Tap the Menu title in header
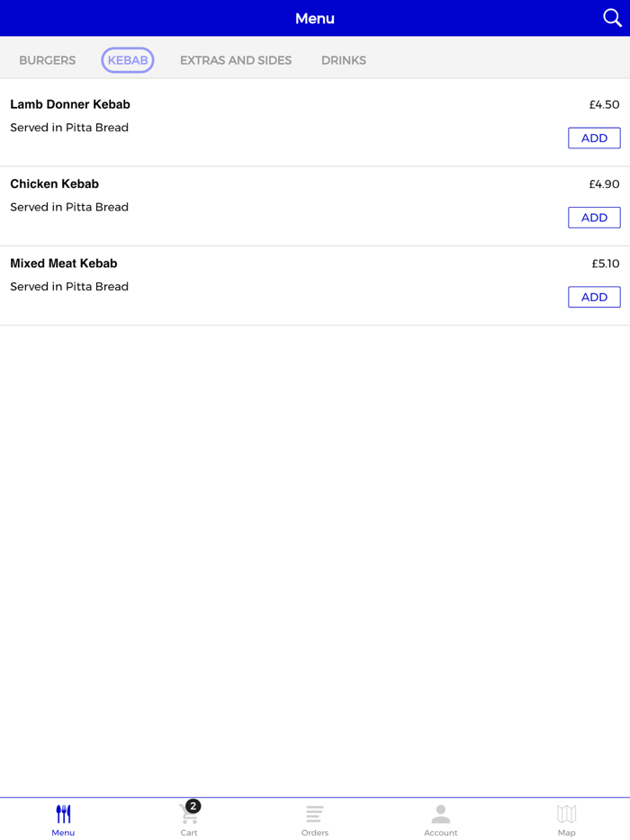The image size is (630, 840). tap(315, 18)
